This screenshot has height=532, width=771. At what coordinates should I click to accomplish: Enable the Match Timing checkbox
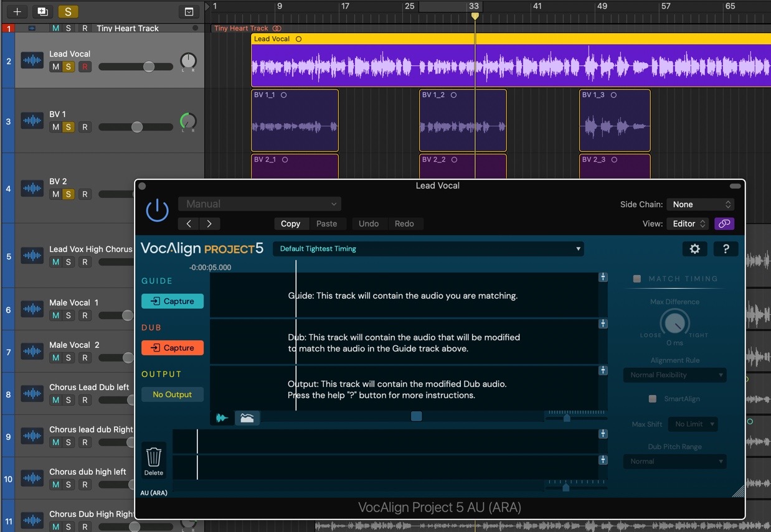click(636, 279)
